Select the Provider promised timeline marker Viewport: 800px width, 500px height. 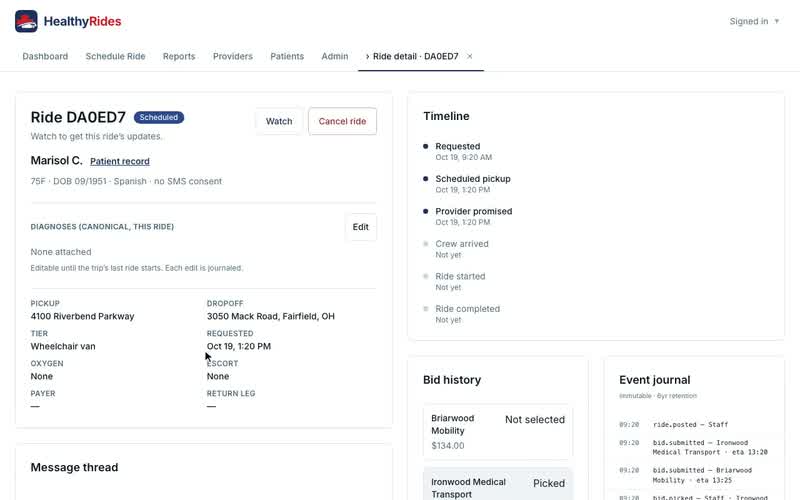point(426,211)
